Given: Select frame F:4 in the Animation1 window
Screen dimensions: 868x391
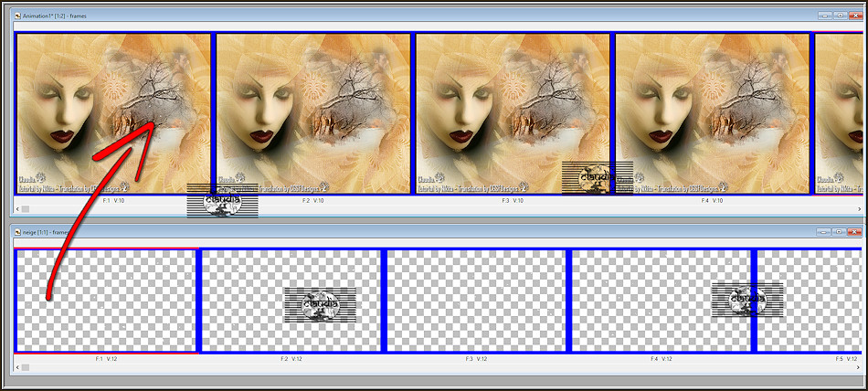Looking at the screenshot, I should click(x=713, y=113).
